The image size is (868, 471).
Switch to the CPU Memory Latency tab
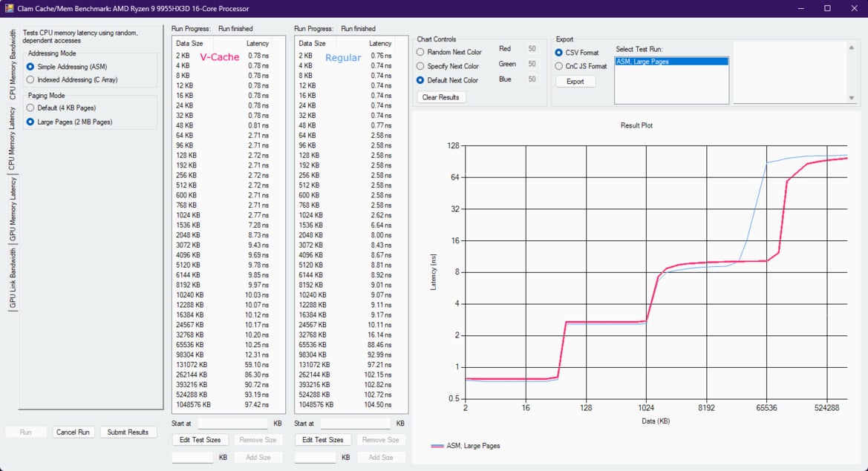tap(11, 138)
